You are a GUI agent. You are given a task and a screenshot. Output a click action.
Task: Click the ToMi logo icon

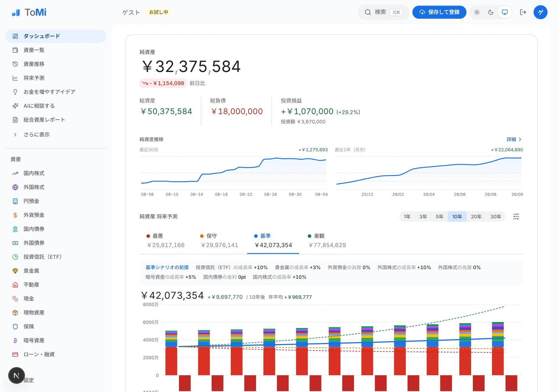[x=16, y=12]
